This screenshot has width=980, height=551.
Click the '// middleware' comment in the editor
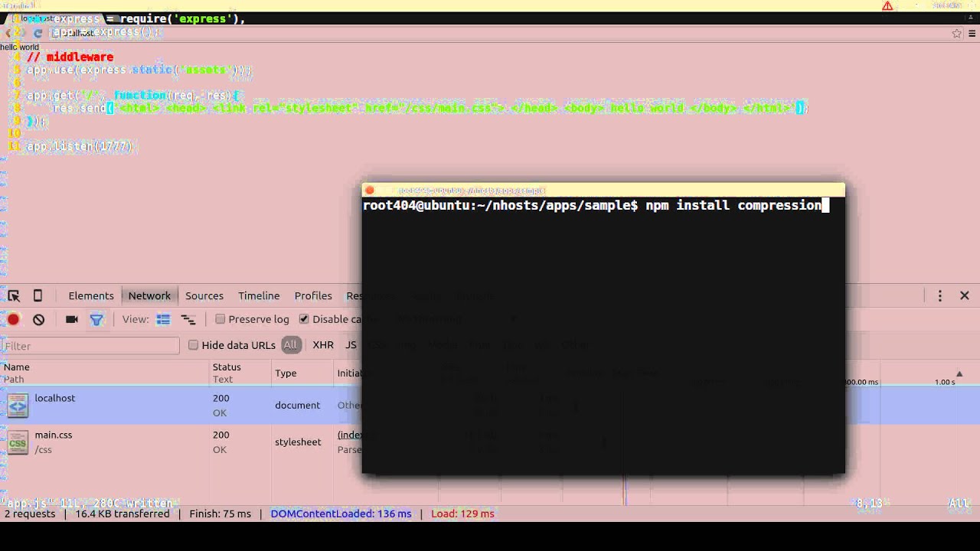click(70, 57)
